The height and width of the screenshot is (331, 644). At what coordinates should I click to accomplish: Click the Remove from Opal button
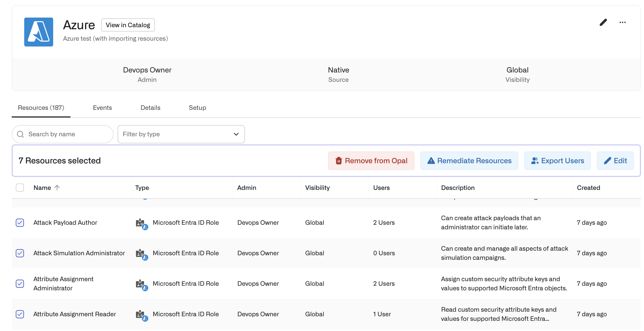coord(371,161)
